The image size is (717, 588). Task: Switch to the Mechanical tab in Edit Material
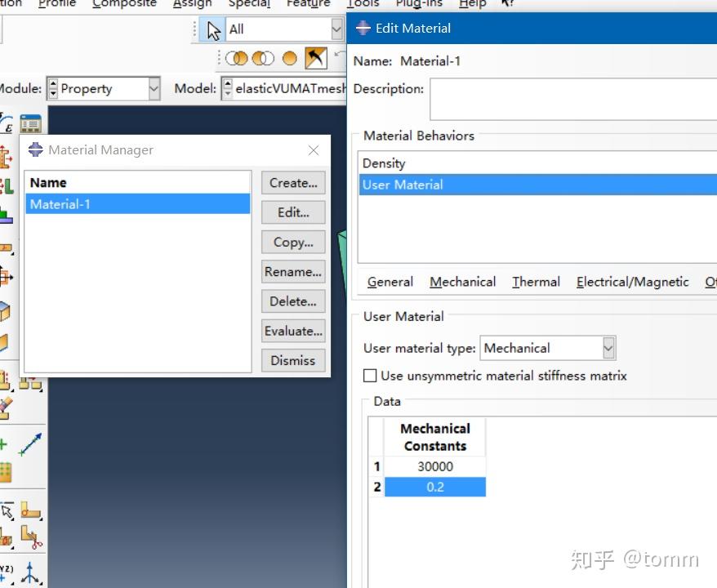point(462,282)
